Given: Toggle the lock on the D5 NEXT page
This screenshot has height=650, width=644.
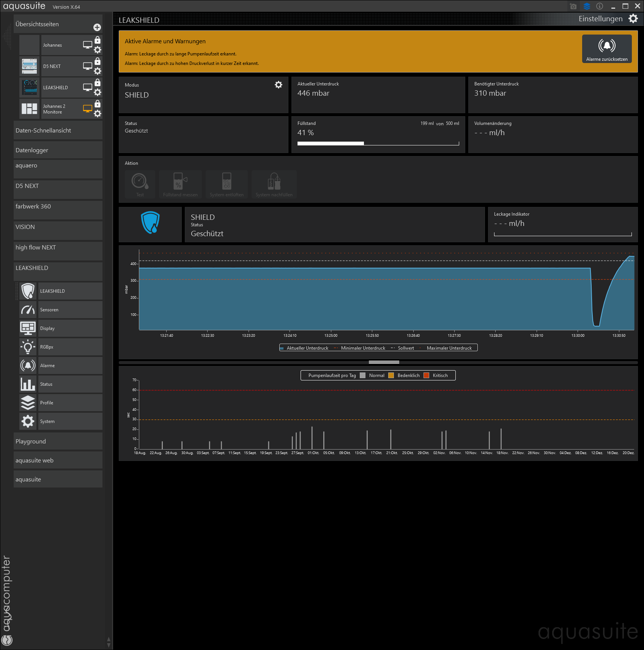Looking at the screenshot, I should tap(98, 62).
